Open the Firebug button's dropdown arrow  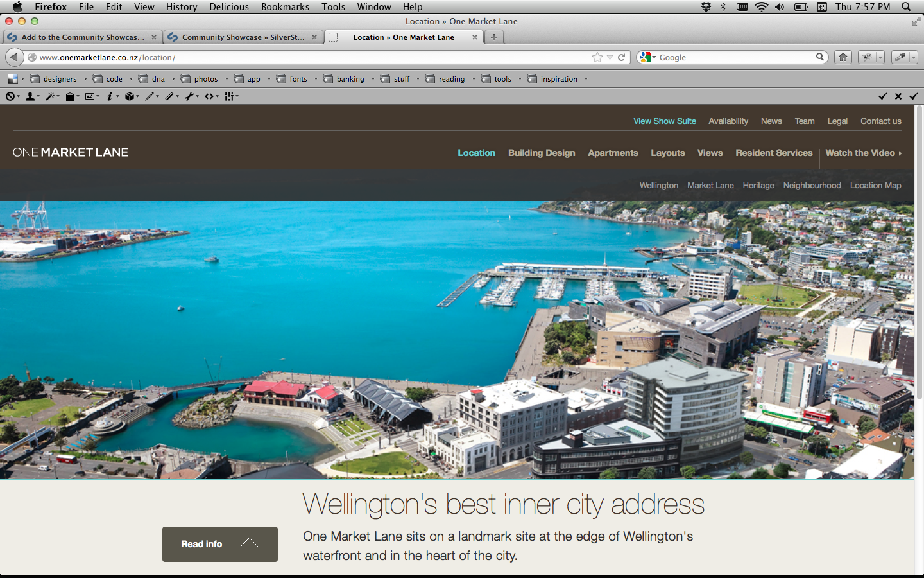point(880,57)
